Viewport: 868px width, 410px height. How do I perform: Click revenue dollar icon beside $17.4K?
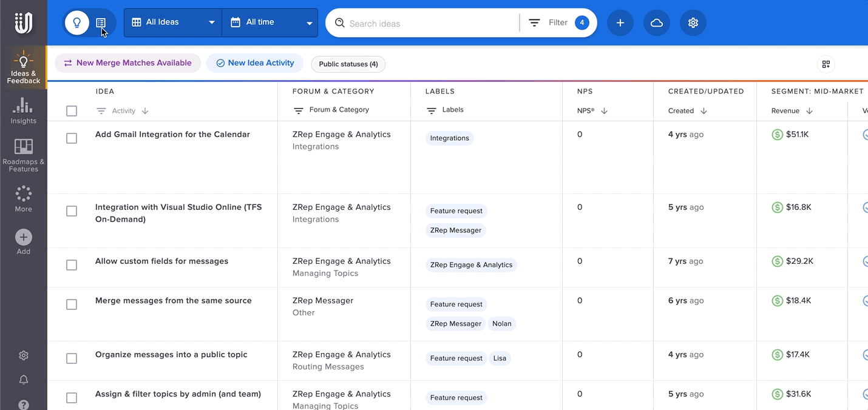point(777,355)
